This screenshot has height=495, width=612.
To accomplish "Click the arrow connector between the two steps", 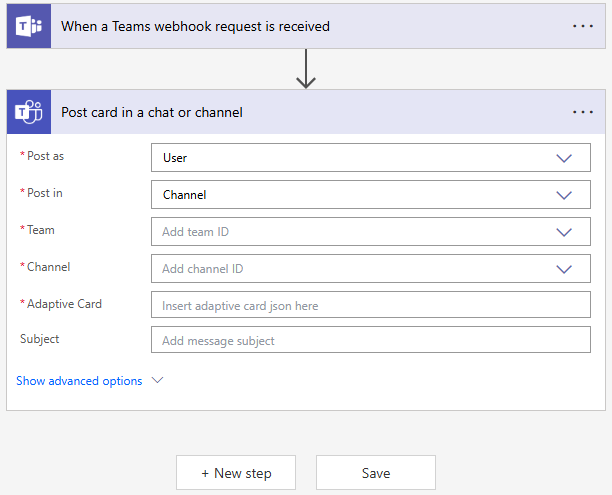I will coord(306,69).
